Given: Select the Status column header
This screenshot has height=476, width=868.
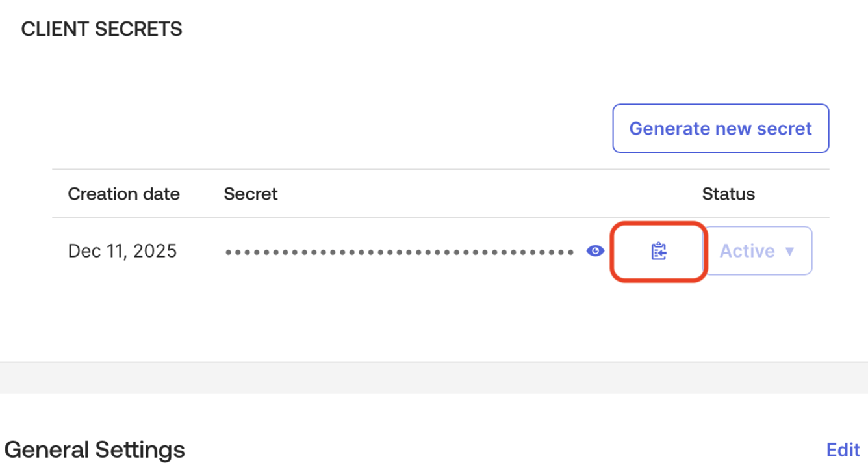Looking at the screenshot, I should click(728, 194).
